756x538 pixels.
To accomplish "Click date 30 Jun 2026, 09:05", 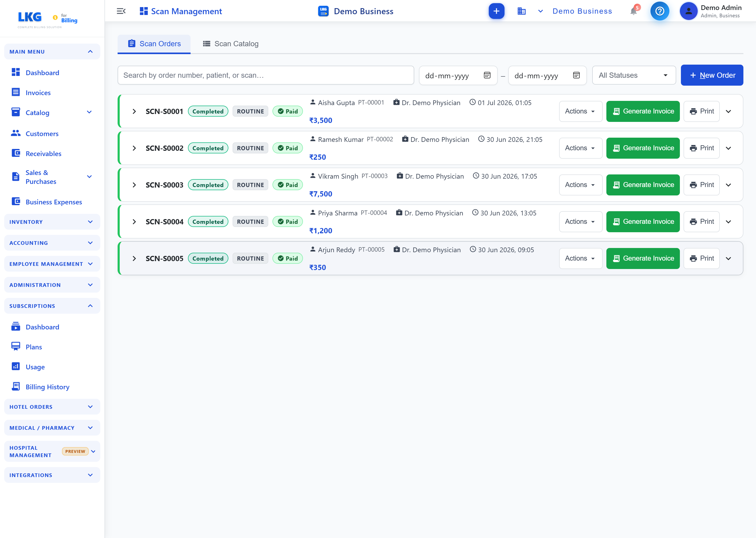I will (x=506, y=250).
